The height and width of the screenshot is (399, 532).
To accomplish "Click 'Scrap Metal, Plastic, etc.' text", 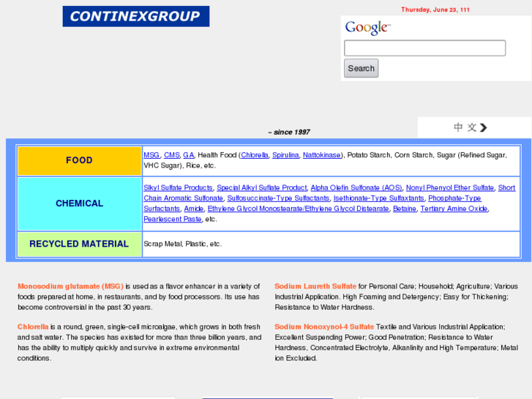I will tap(182, 244).
